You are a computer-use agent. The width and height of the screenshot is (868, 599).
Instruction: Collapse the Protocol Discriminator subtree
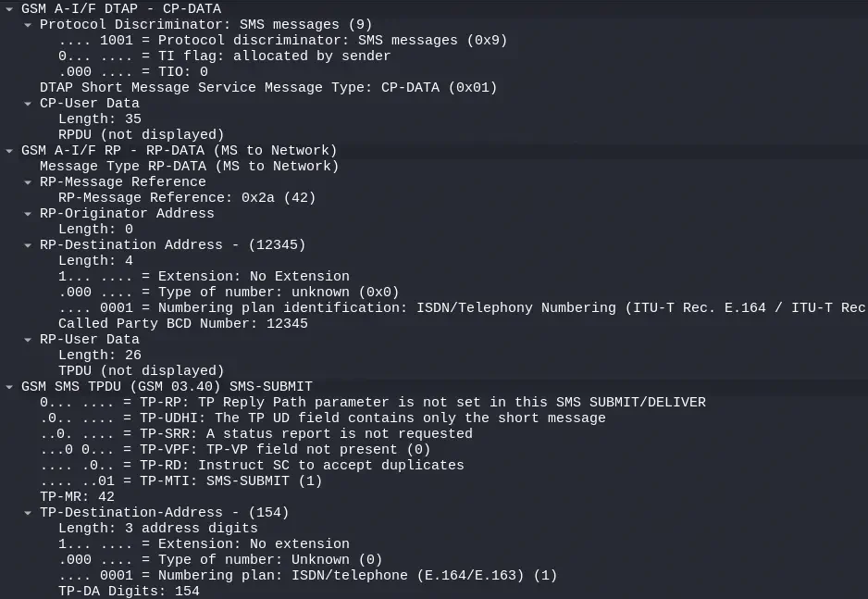(x=28, y=25)
